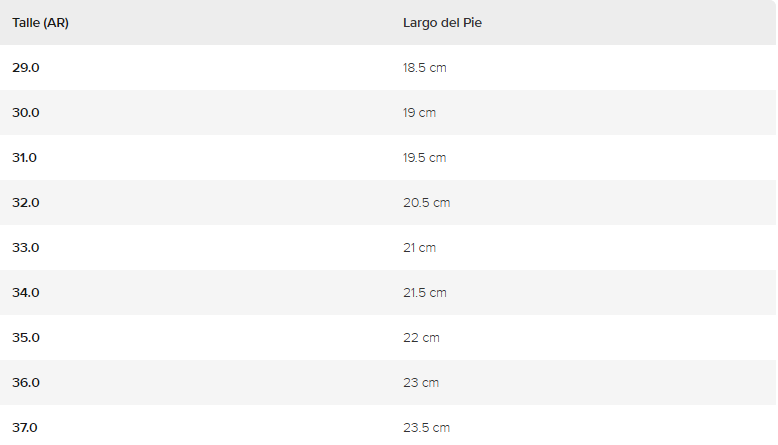Viewport: 778px width, 445px height.
Task: Pick size 31.0 in the Talle column
Action: tap(25, 158)
